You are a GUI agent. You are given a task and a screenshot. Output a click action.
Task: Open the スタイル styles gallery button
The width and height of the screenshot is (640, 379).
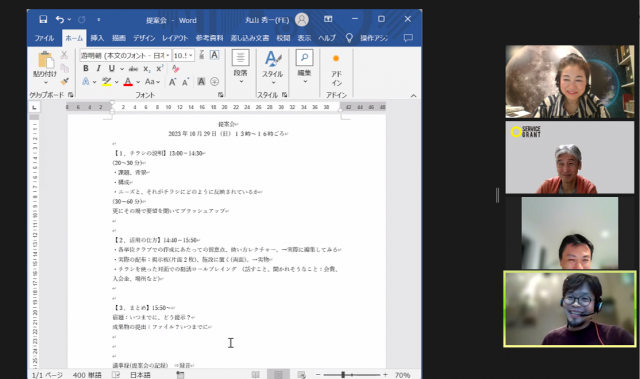point(273,67)
